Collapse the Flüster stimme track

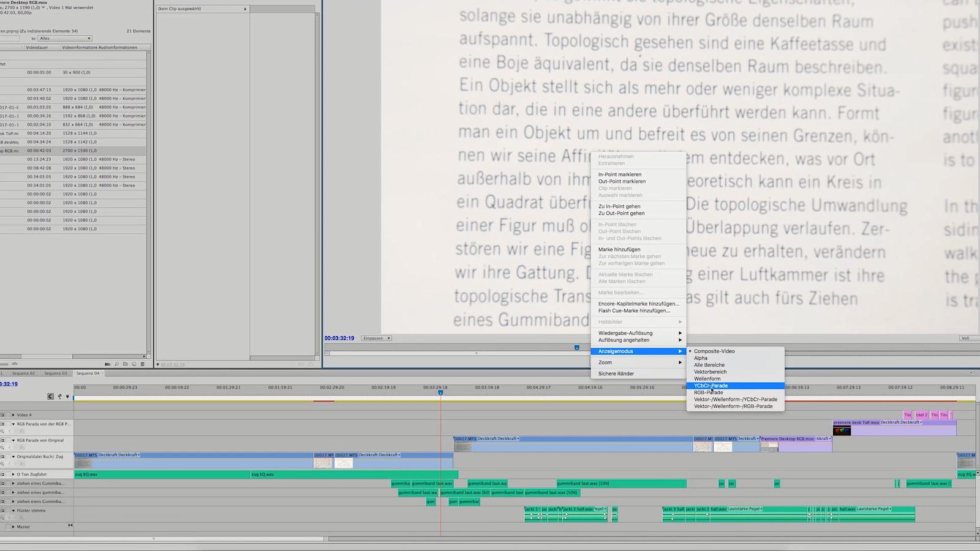(x=13, y=511)
